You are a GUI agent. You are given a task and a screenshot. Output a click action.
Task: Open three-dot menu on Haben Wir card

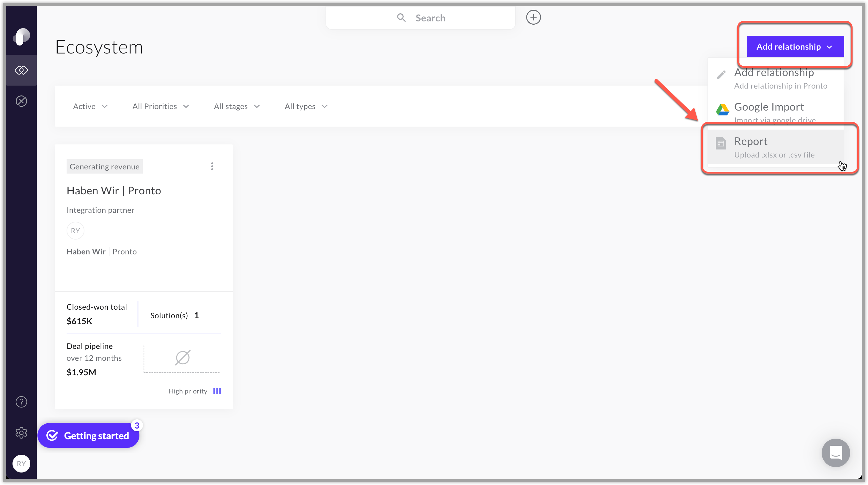(212, 166)
